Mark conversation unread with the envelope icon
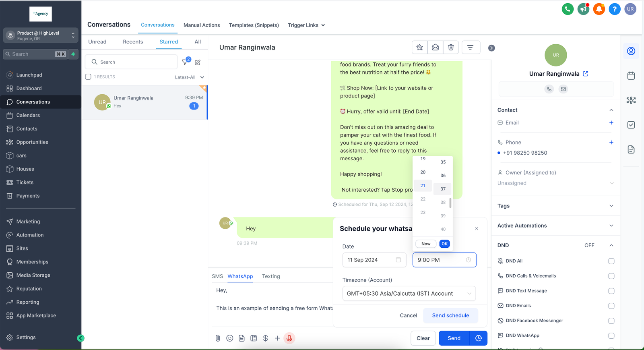This screenshot has height=350, width=644. click(x=435, y=48)
